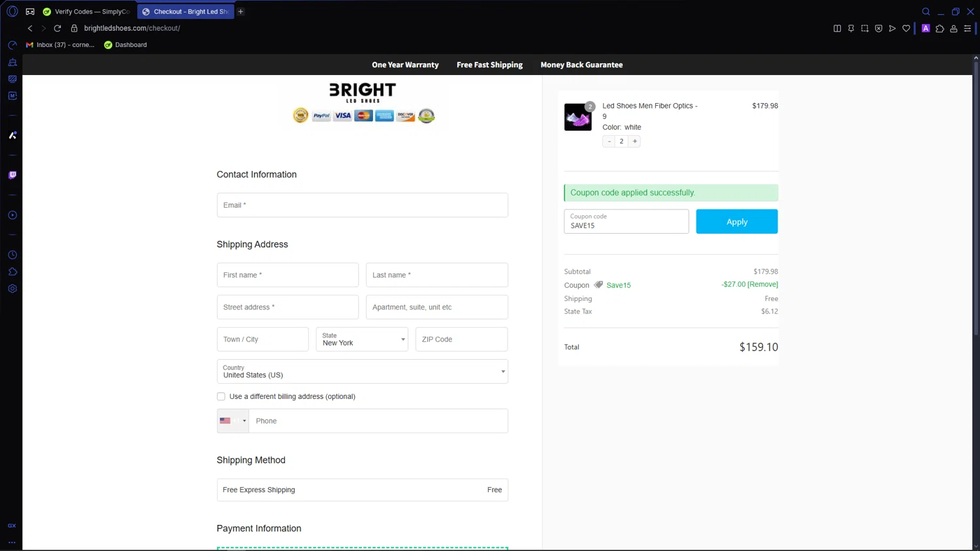
Task: Open GX Cleaner in the sidebar
Action: click(12, 62)
